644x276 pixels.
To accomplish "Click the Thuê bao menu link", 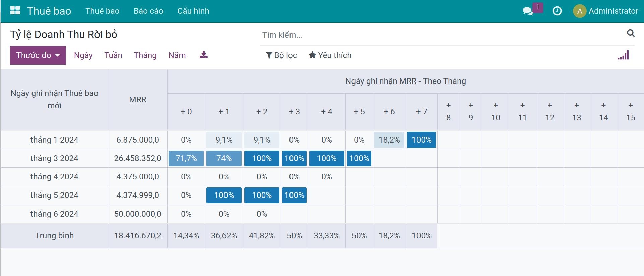I will pos(102,11).
